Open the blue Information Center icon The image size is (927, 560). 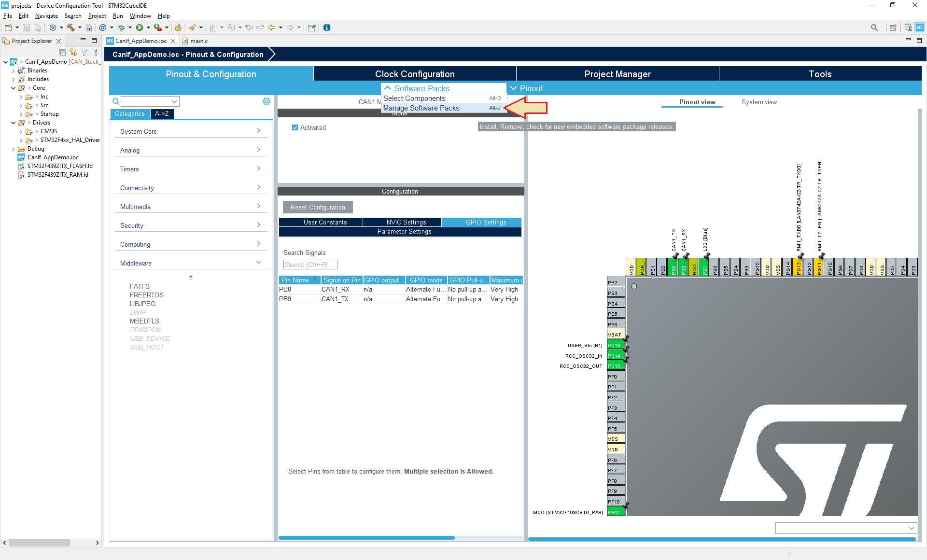(327, 28)
